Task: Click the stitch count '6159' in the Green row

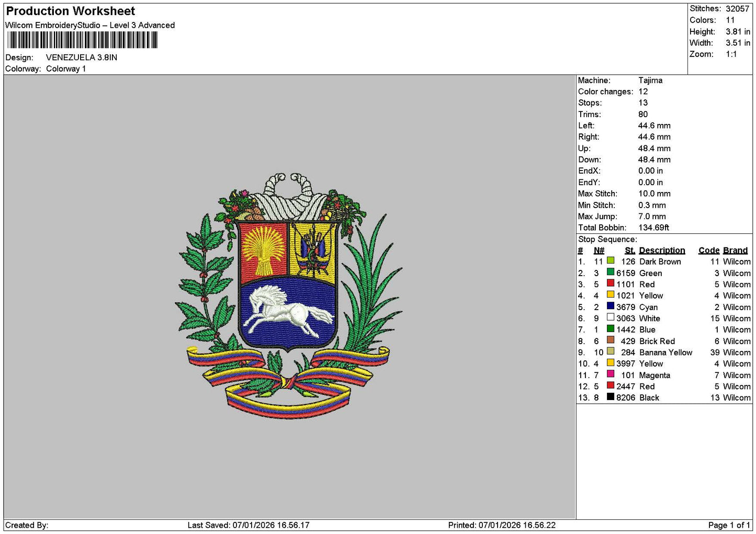Action: point(626,274)
